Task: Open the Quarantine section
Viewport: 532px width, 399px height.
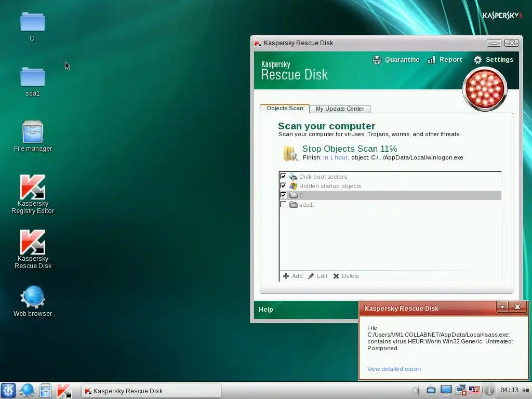Action: pyautogui.click(x=395, y=60)
